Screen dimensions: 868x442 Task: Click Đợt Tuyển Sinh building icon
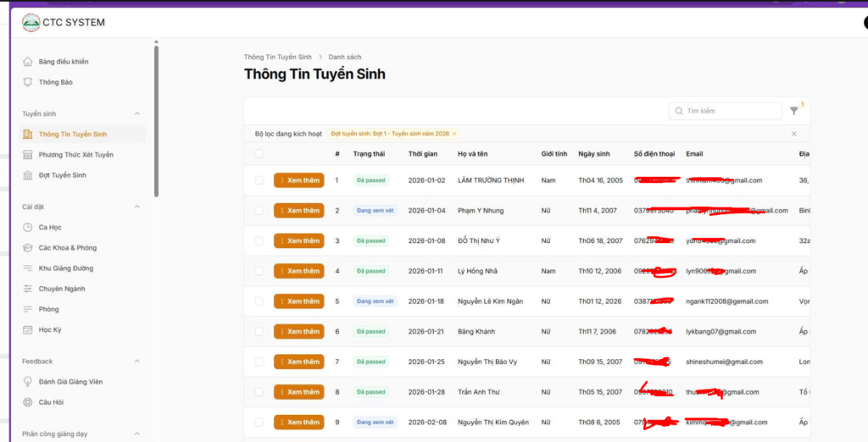[28, 174]
